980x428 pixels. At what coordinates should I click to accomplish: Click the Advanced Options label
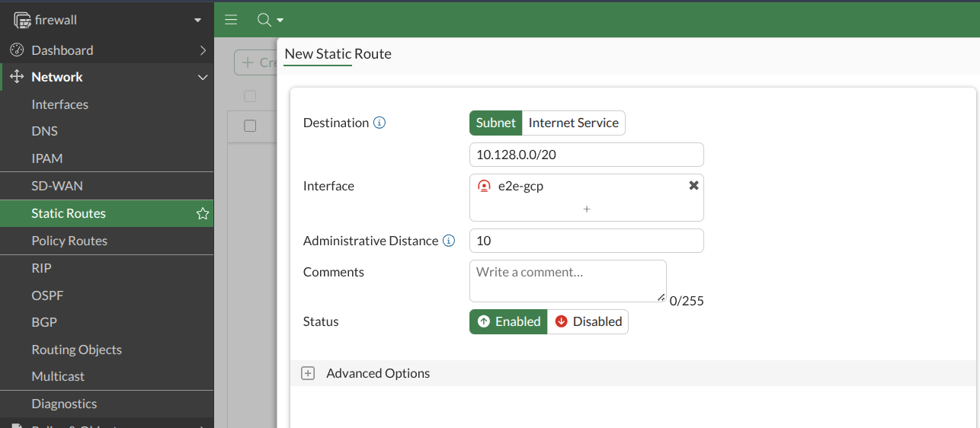tap(378, 373)
